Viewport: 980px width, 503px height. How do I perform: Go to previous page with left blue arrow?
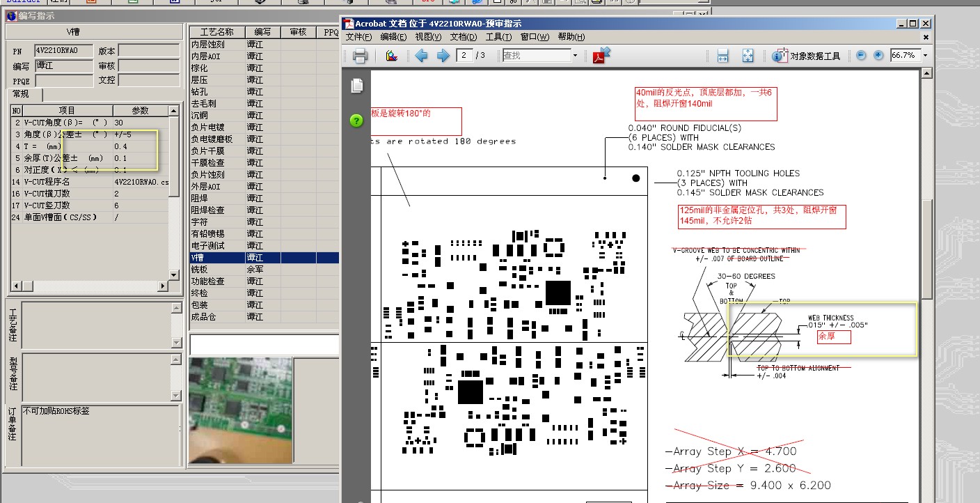coord(421,56)
